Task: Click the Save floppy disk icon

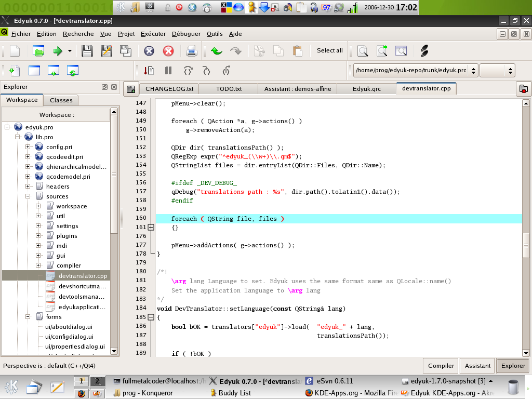Action: click(x=87, y=51)
